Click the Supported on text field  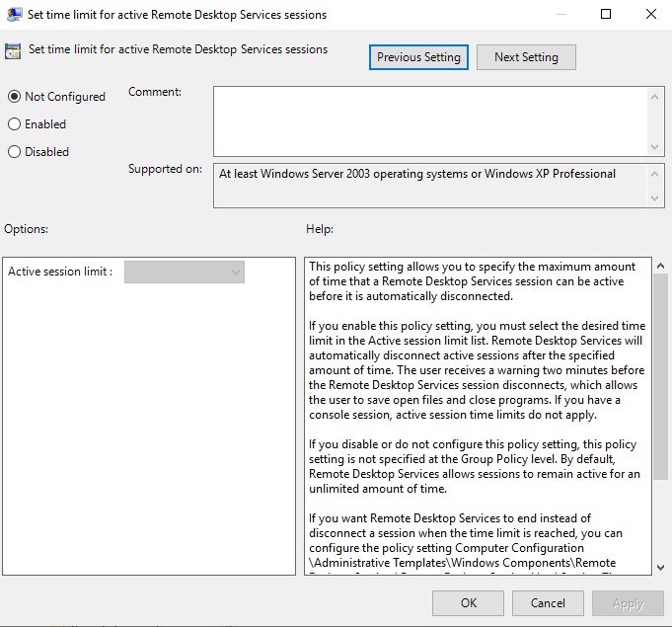click(430, 186)
